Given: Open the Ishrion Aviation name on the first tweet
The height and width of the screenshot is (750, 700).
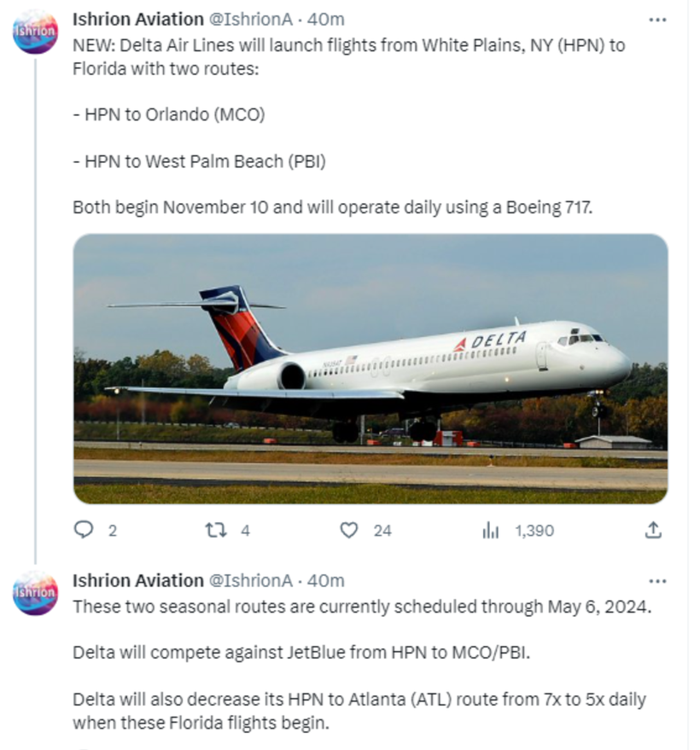Looking at the screenshot, I should click(x=138, y=20).
